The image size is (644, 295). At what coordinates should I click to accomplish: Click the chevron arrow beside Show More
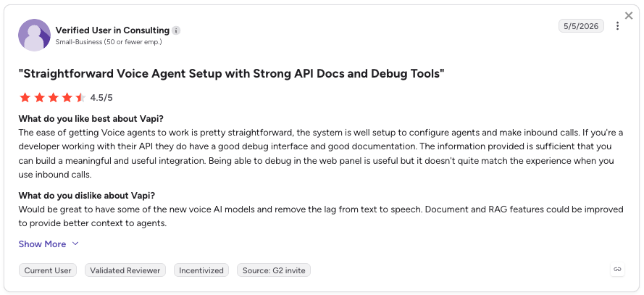pyautogui.click(x=75, y=244)
